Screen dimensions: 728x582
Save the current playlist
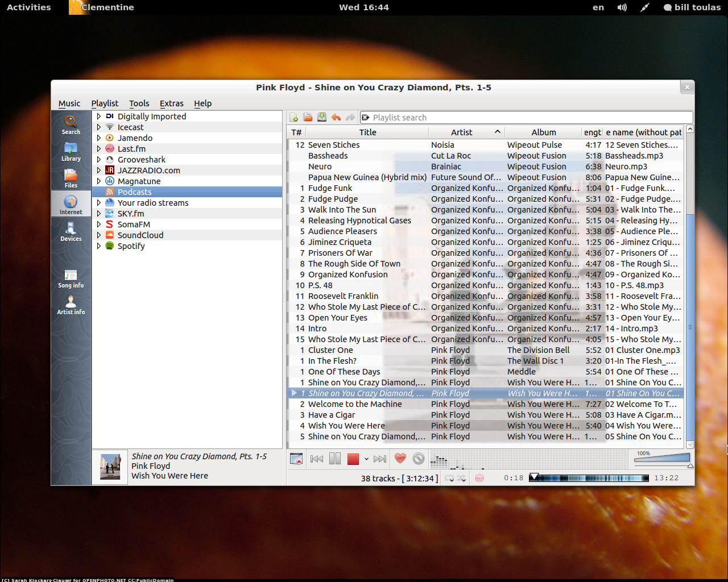(x=322, y=117)
